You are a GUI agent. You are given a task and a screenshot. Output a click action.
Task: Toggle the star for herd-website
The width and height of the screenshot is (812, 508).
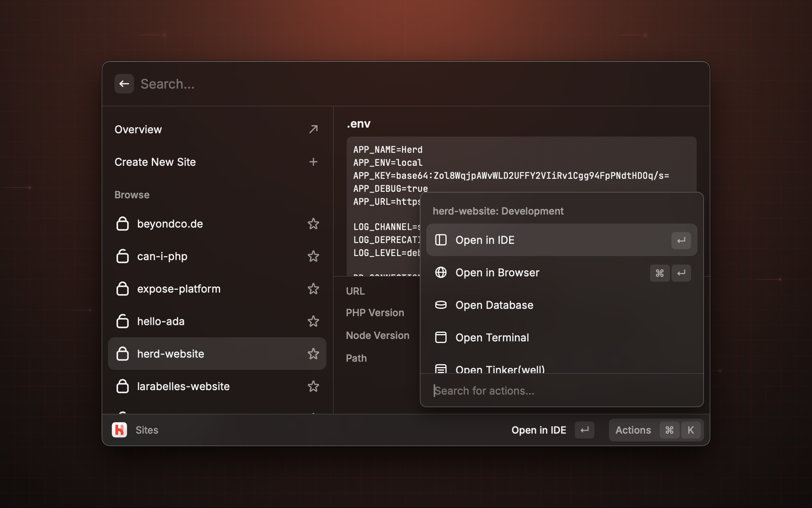(313, 354)
